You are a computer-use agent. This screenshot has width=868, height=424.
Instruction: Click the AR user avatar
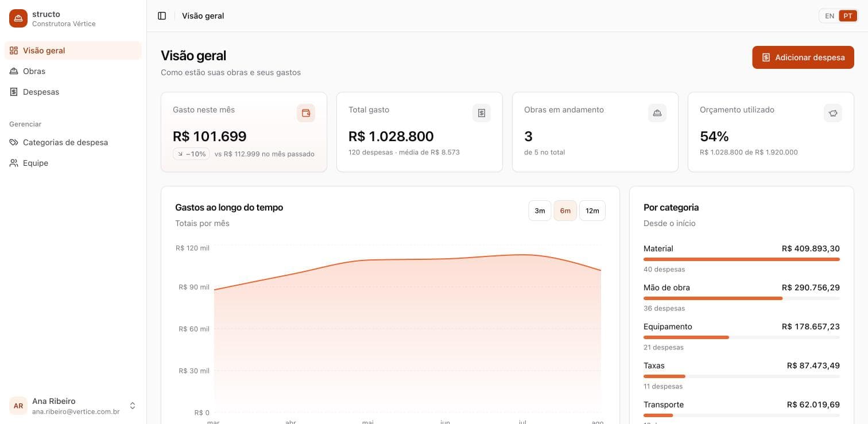18,406
